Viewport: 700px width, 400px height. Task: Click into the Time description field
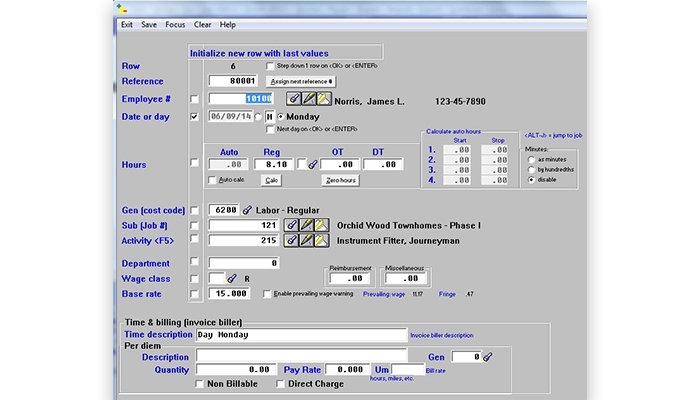pos(301,335)
